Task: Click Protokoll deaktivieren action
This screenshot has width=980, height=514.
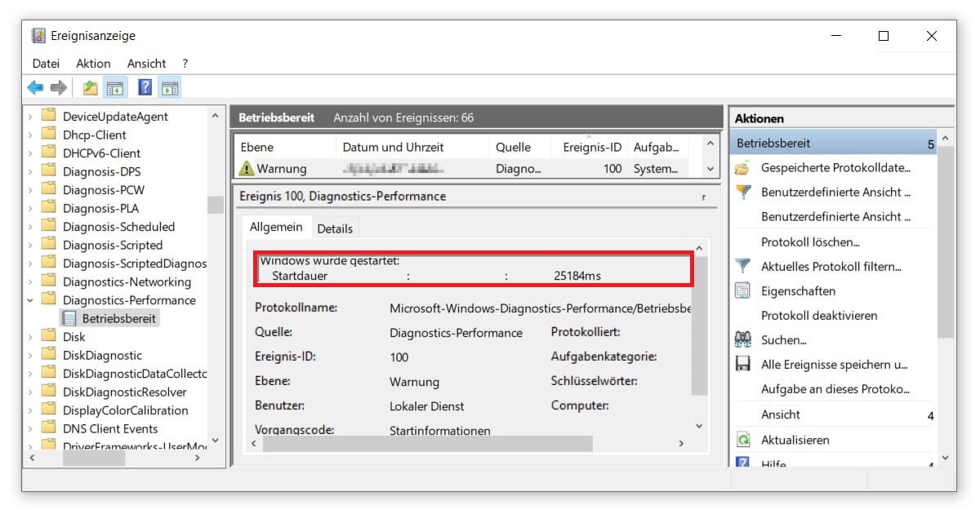Action: [819, 315]
